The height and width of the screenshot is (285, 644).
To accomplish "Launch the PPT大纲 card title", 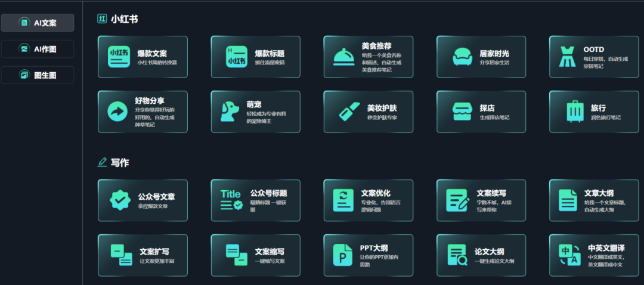I will click(x=374, y=247).
